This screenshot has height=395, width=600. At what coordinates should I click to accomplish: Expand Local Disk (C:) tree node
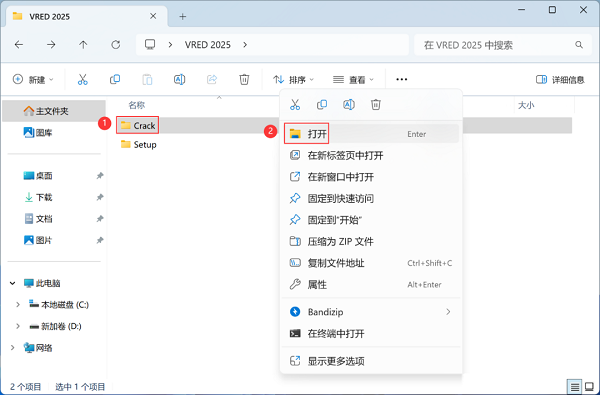18,305
